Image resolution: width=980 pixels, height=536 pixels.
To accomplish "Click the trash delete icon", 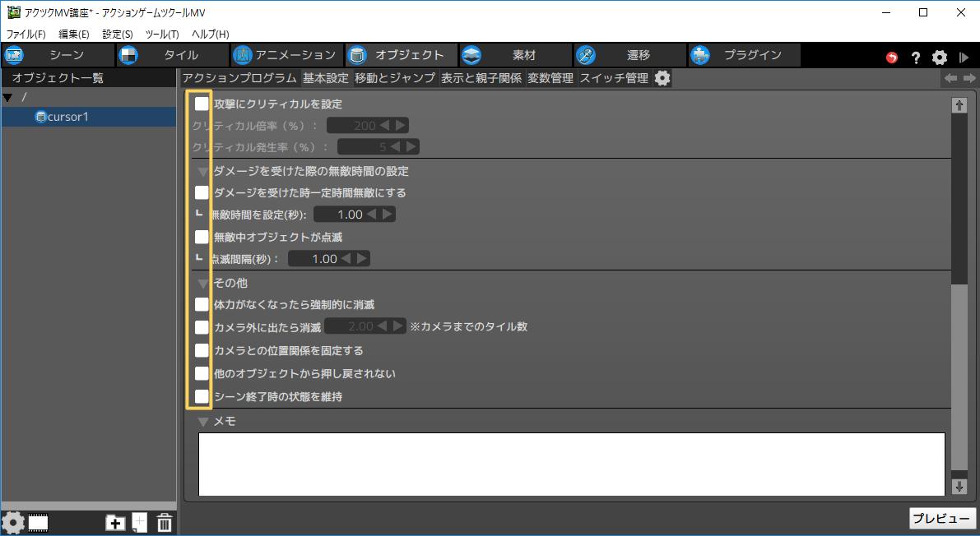I will (164, 522).
